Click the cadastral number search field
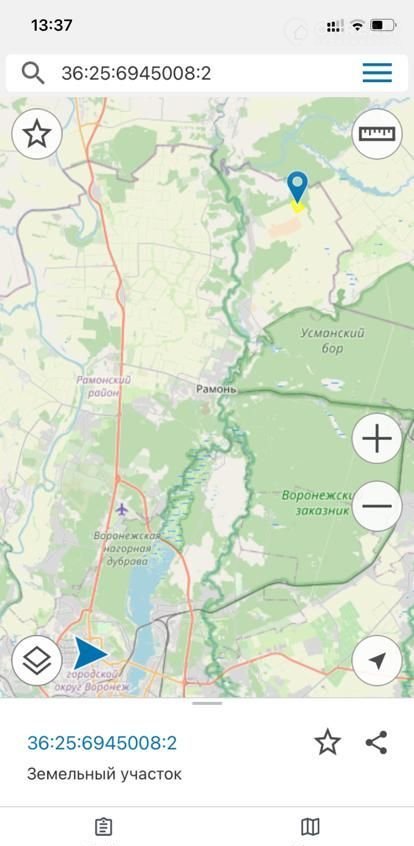This screenshot has width=414, height=846. [207, 73]
